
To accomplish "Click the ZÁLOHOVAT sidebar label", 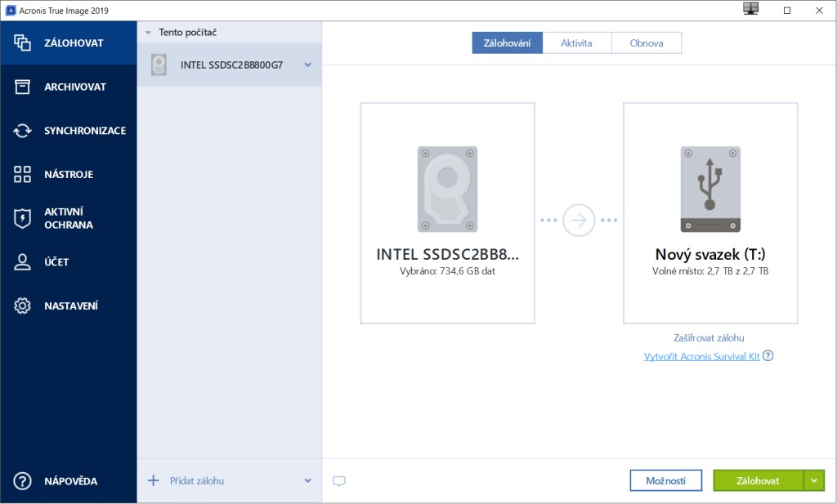I will coord(74,43).
